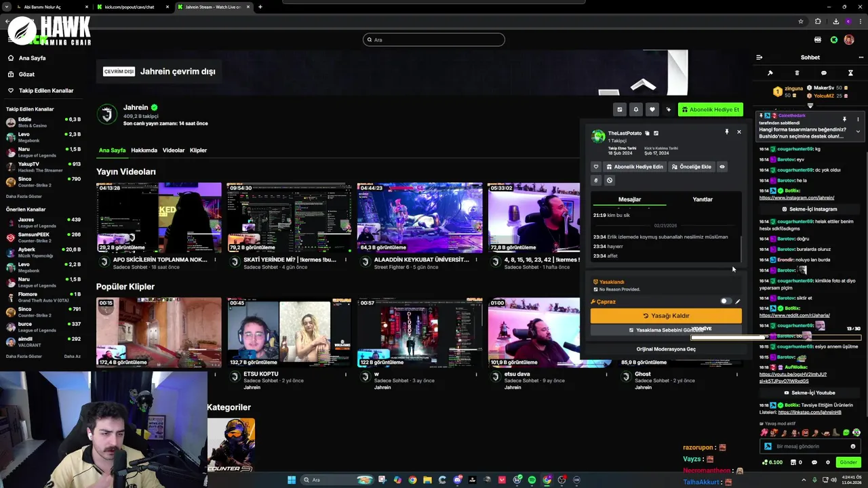Expand followed channels with Daha Fazla Göster
This screenshot has width=868, height=488.
coord(24,197)
